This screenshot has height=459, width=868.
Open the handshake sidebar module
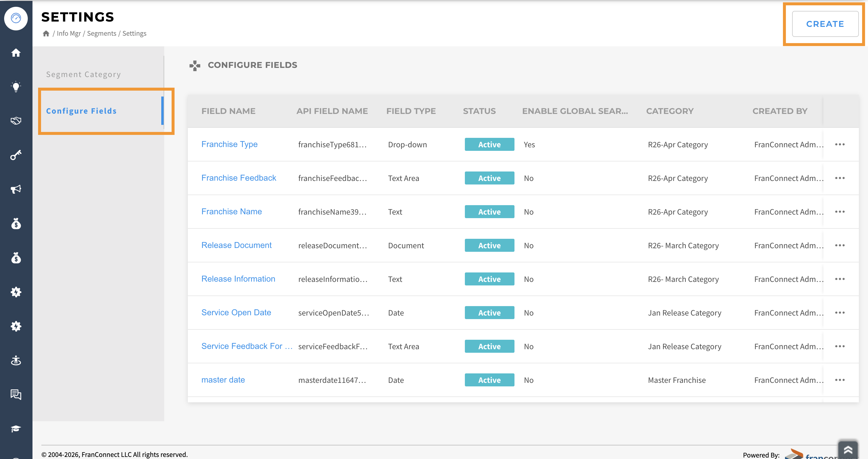(16, 121)
